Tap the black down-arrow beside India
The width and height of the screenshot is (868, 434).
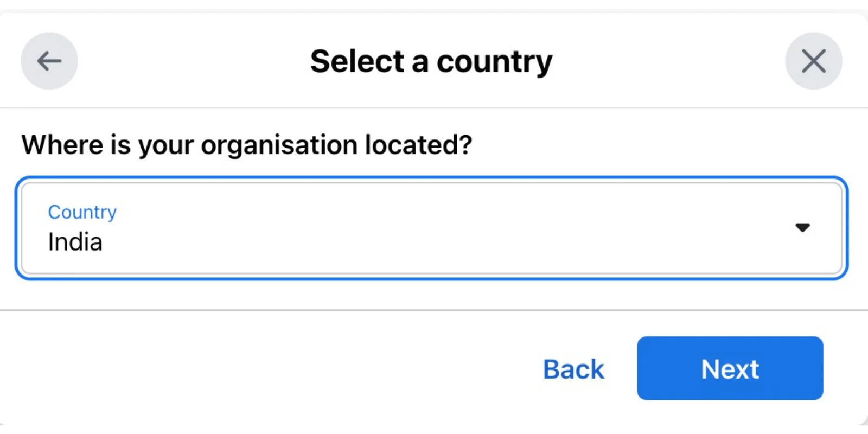(802, 227)
